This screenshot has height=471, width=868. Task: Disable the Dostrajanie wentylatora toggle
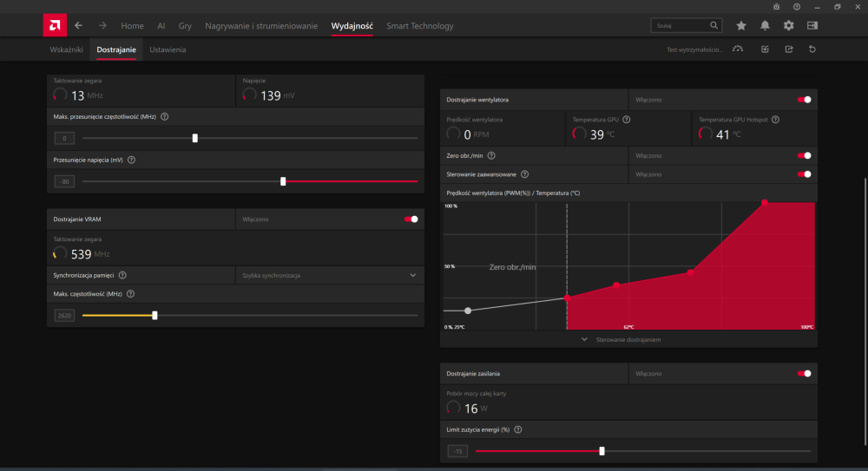coord(804,100)
